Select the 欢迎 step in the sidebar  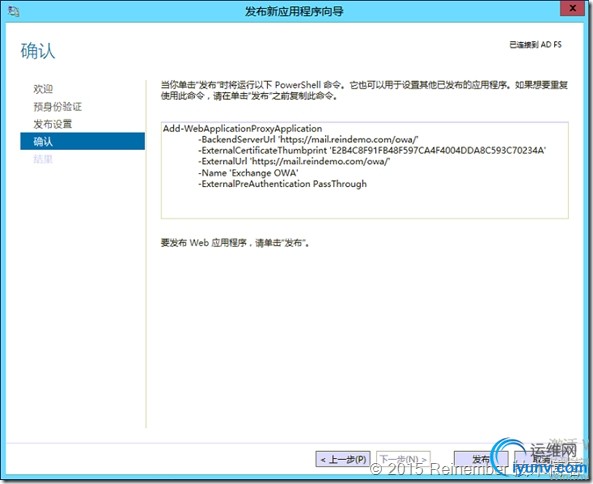coord(43,89)
